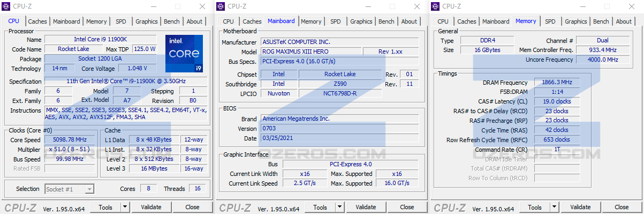Click Validate in the Mainboard window
This screenshot has width=644, height=214.
coord(366,207)
